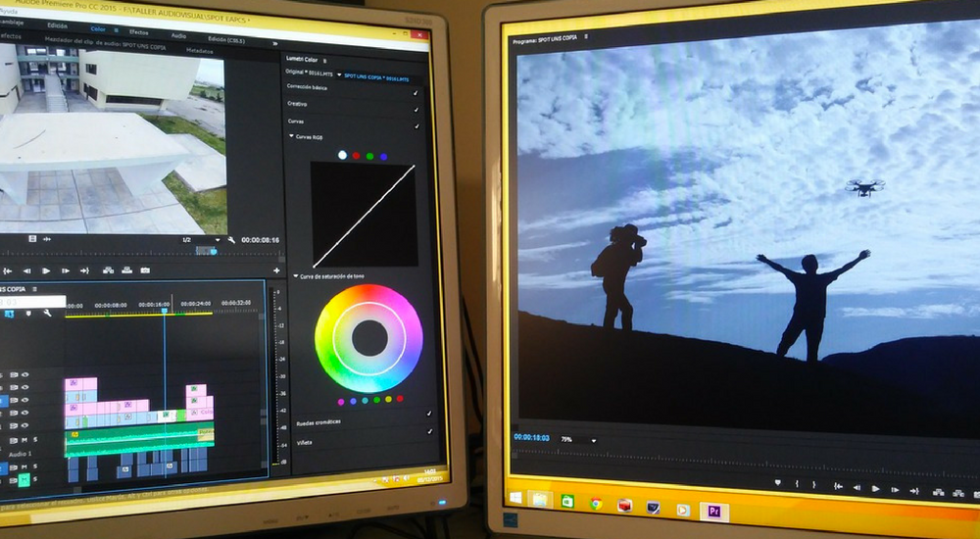Select the red channel curve swatch
This screenshot has height=539, width=980.
tap(356, 156)
